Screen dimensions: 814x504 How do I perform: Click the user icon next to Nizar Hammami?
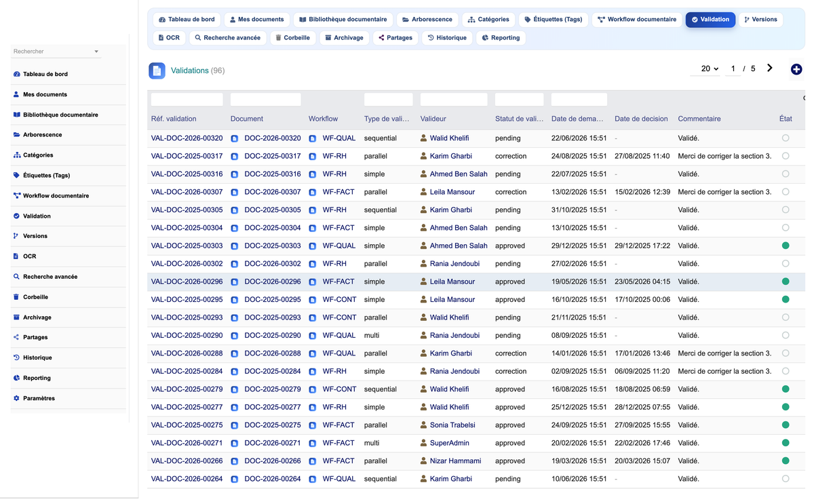pyautogui.click(x=424, y=461)
